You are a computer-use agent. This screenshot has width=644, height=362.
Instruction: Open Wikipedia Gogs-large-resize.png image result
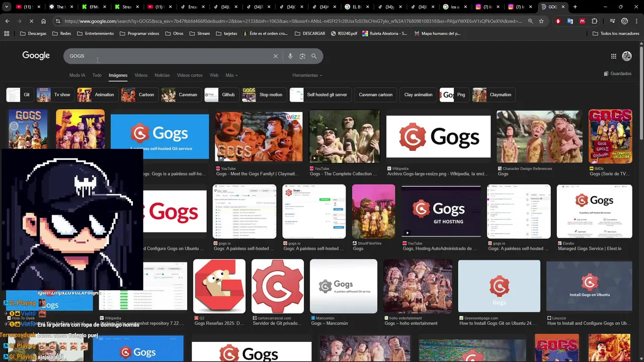(438, 137)
